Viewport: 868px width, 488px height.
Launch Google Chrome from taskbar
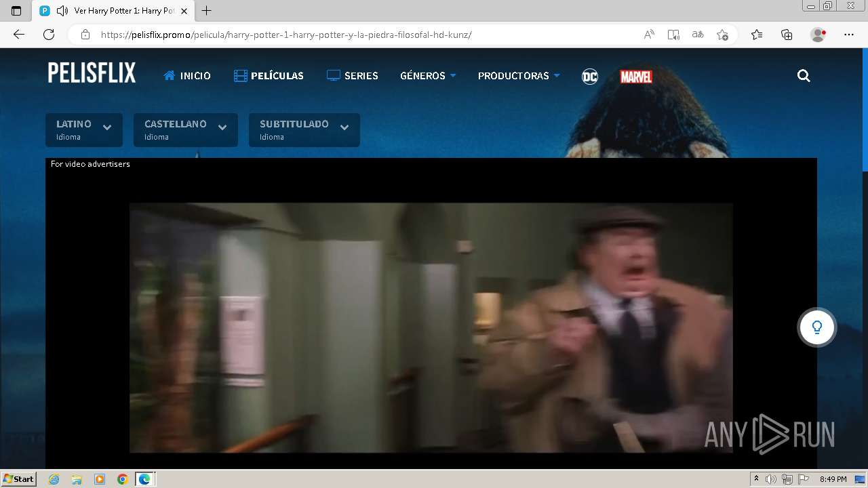(x=123, y=479)
